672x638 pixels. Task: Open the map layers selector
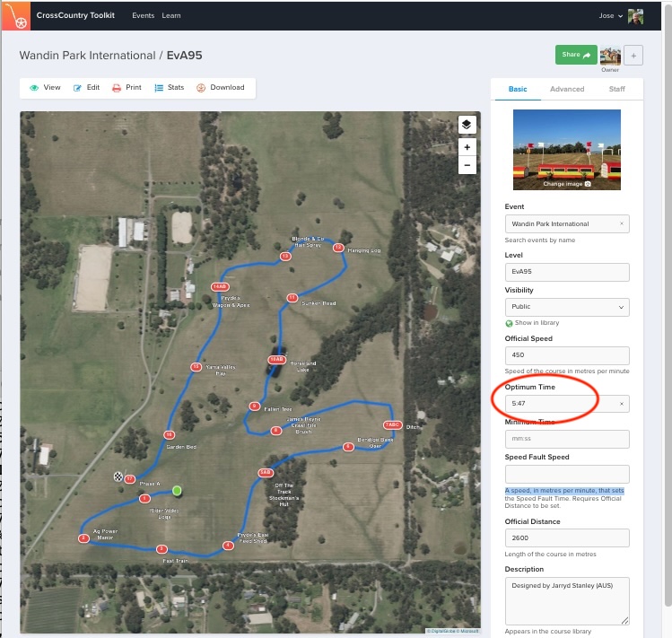pyautogui.click(x=467, y=125)
